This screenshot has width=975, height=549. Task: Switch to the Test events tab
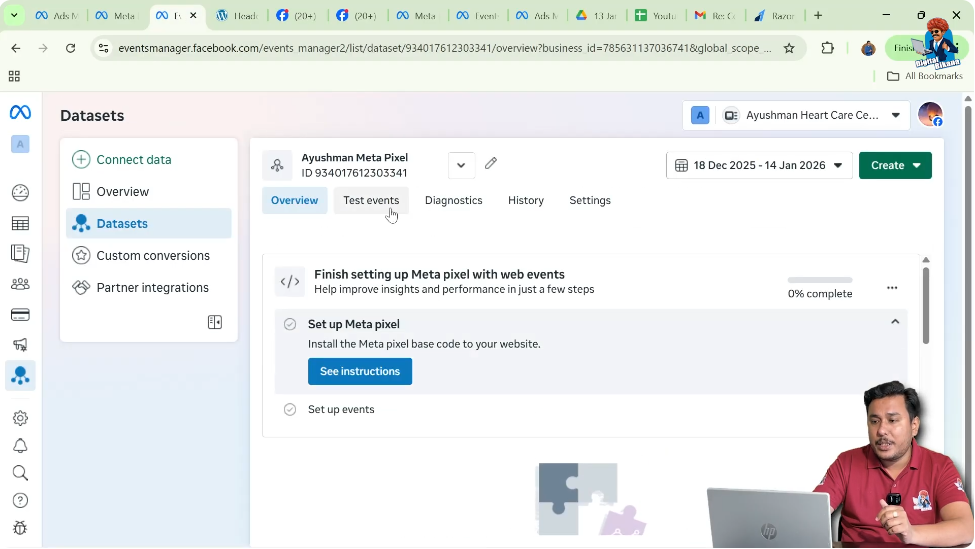[x=371, y=200]
